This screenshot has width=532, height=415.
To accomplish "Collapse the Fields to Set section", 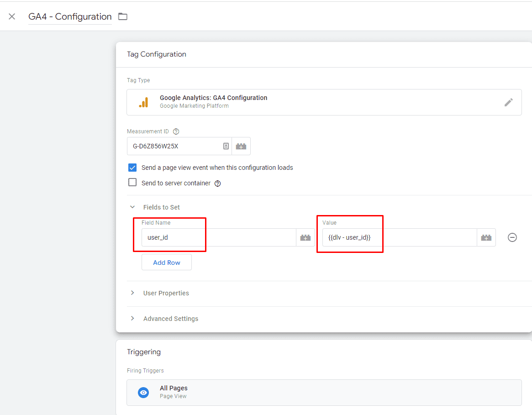I will (132, 206).
